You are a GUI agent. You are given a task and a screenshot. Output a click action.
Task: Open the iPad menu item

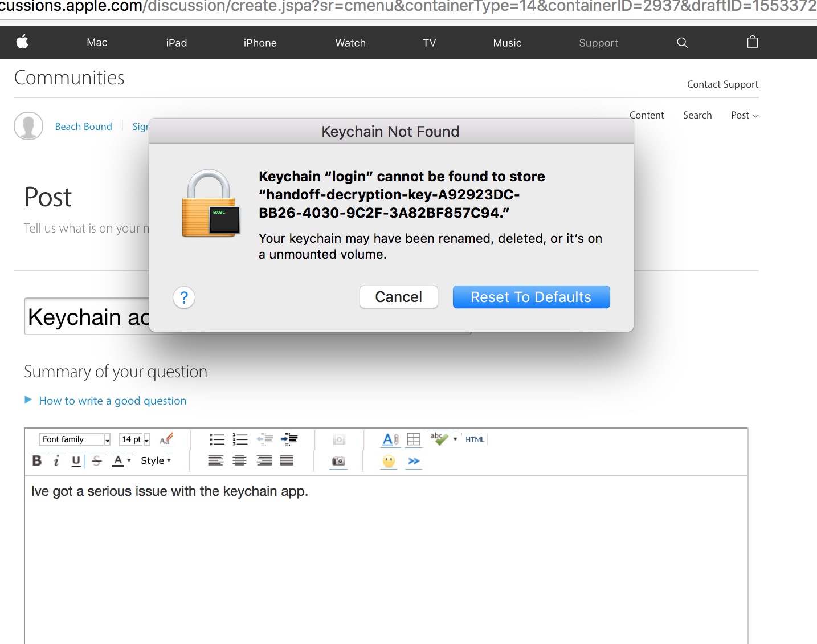177,43
